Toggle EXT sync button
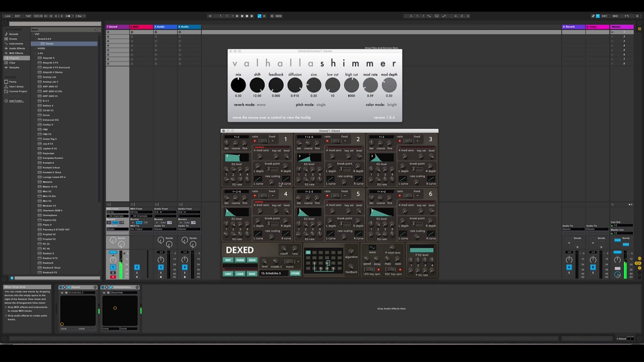Viewport: 644px width, 362px height. (x=17, y=16)
